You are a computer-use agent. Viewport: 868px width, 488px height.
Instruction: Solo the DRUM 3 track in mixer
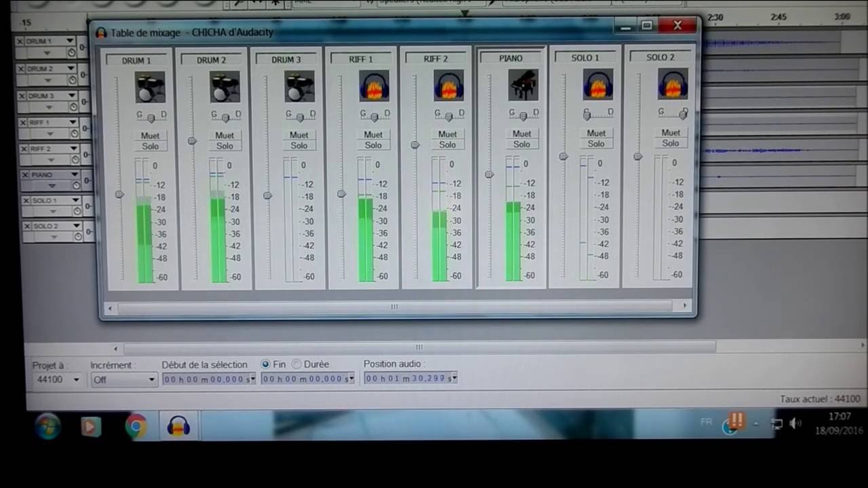click(x=299, y=145)
